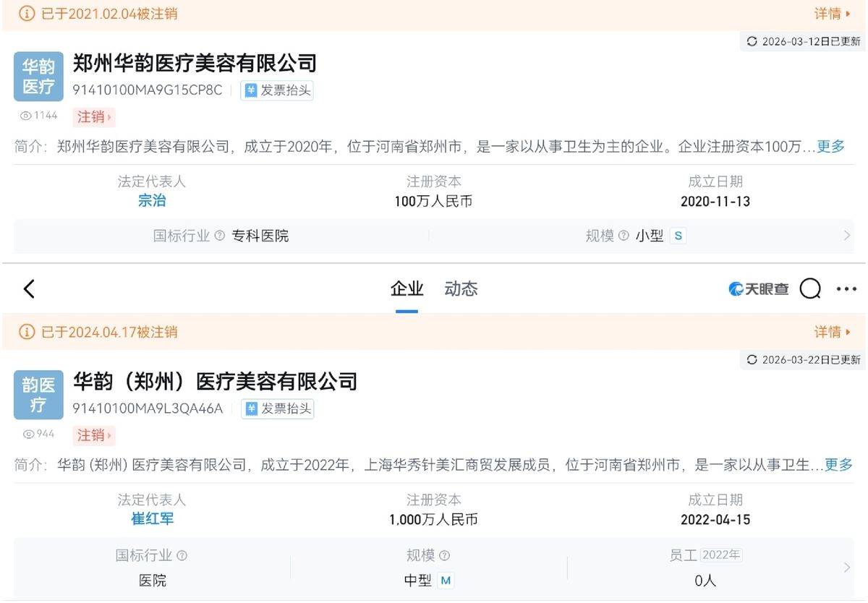The image size is (868, 603).
Task: Switch to the 动态 tab
Action: [x=461, y=289]
